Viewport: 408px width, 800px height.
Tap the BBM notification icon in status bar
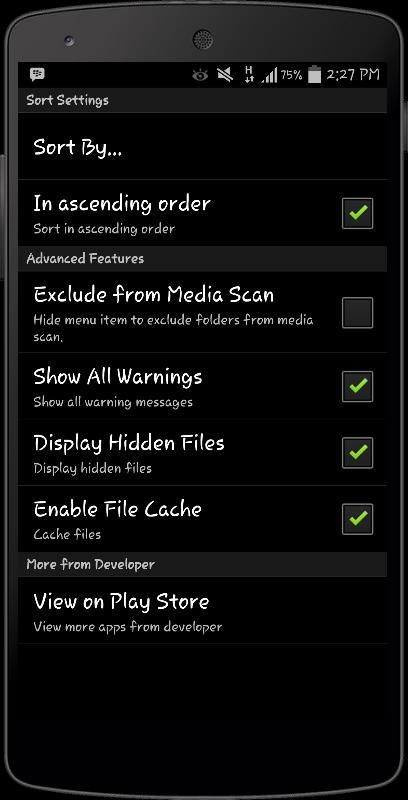pyautogui.click(x=37, y=74)
